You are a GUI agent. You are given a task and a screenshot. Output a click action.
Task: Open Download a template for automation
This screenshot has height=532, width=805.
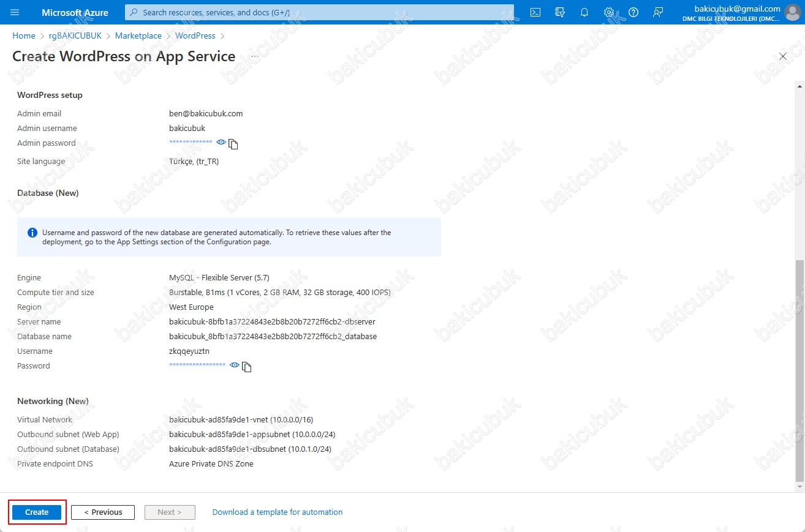point(278,512)
